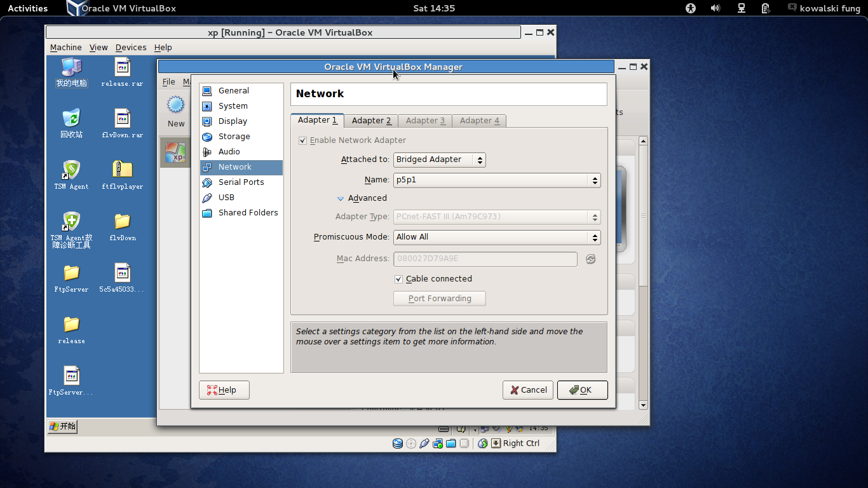Open the System settings category

pos(241,106)
